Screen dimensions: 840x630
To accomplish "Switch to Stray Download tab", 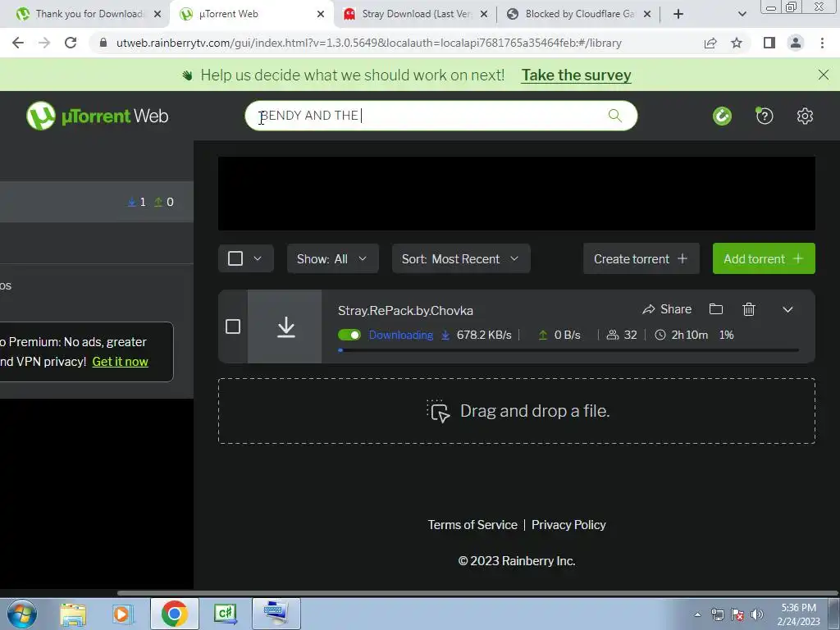I will (415, 14).
